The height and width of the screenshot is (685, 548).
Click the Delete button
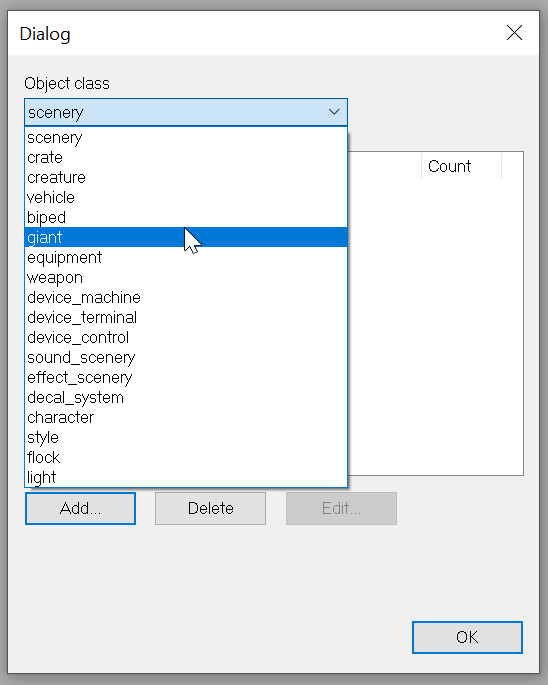point(210,509)
